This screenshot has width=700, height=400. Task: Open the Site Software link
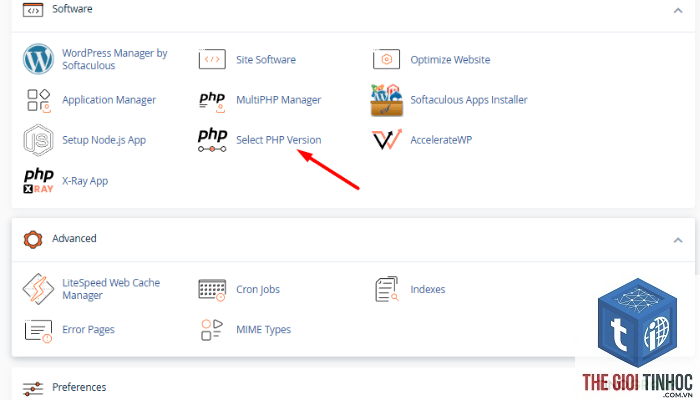[x=266, y=59]
